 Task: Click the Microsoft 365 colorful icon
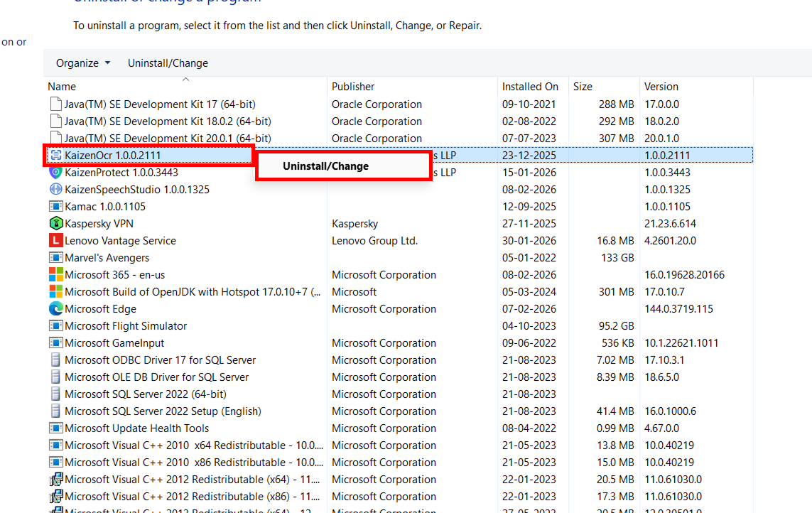coord(55,275)
